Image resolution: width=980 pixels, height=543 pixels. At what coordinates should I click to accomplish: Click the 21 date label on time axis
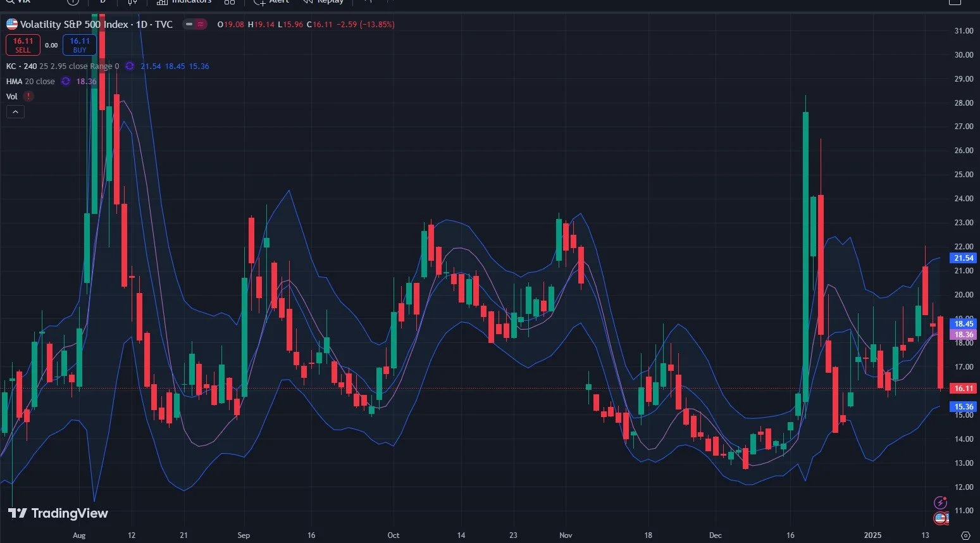183,535
